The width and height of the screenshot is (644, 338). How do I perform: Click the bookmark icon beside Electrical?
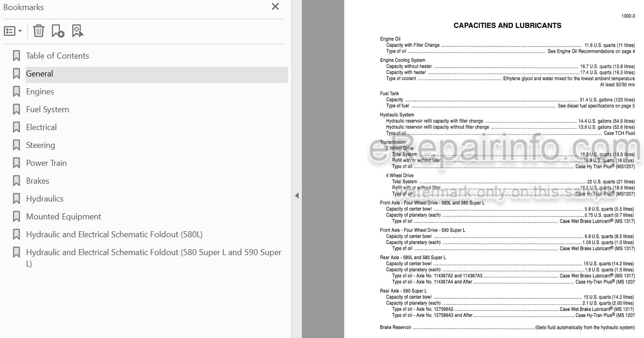pyautogui.click(x=16, y=127)
